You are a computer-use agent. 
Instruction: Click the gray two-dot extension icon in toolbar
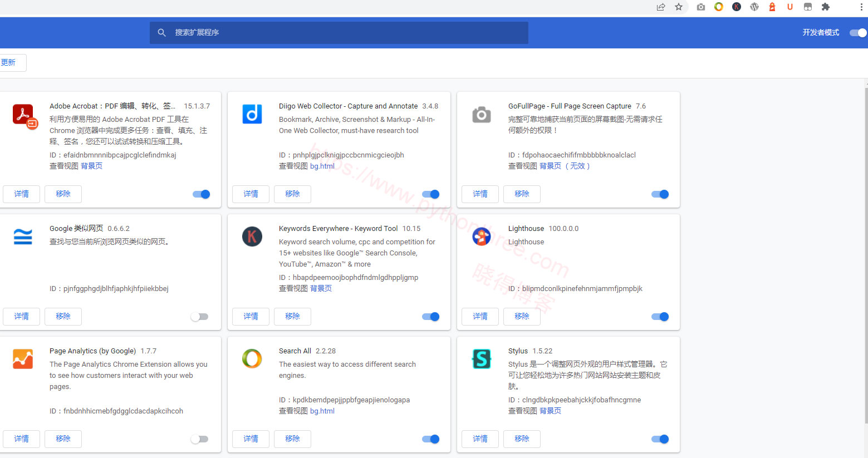(x=808, y=7)
